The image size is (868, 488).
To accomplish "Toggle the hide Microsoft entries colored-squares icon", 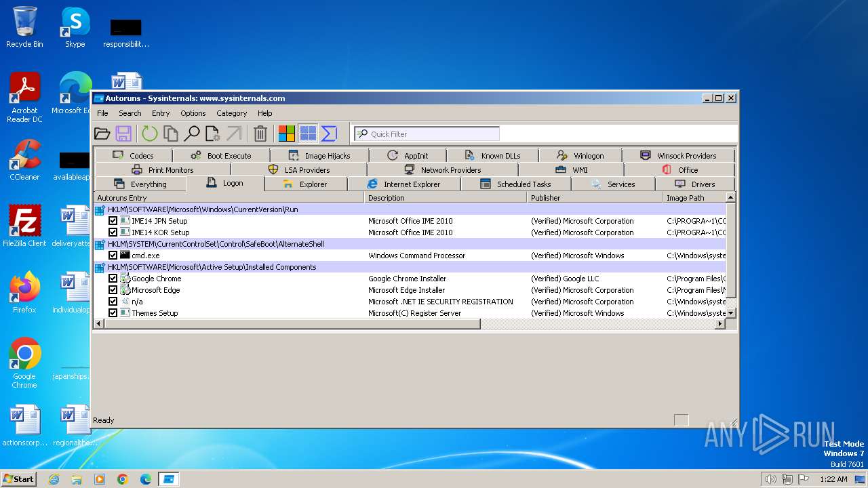I will pos(287,134).
